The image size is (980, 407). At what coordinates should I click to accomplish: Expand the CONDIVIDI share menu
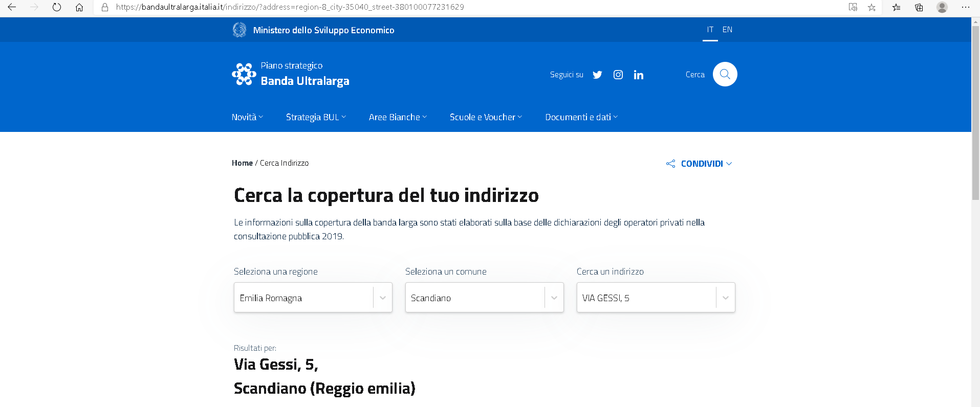[x=700, y=164]
